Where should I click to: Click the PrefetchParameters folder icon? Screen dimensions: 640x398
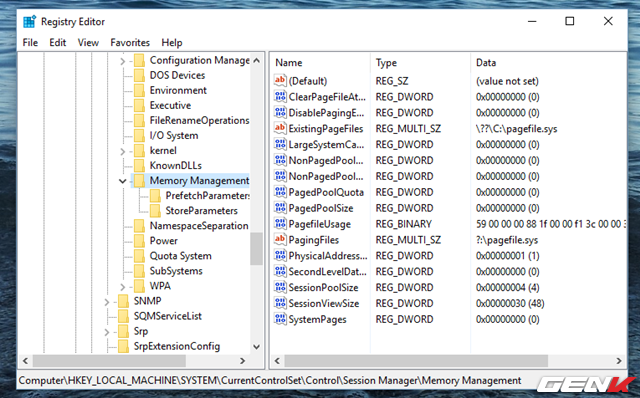click(155, 196)
